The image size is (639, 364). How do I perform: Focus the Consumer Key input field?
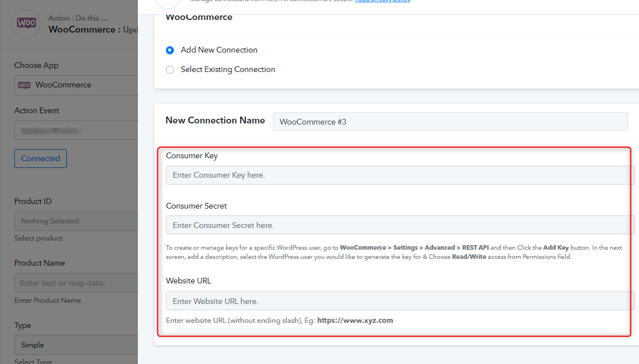point(400,175)
